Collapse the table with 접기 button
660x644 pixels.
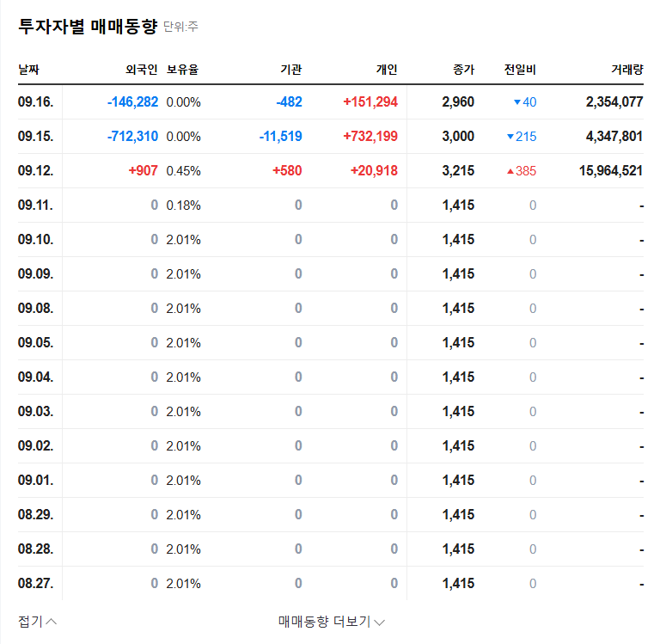point(37,622)
